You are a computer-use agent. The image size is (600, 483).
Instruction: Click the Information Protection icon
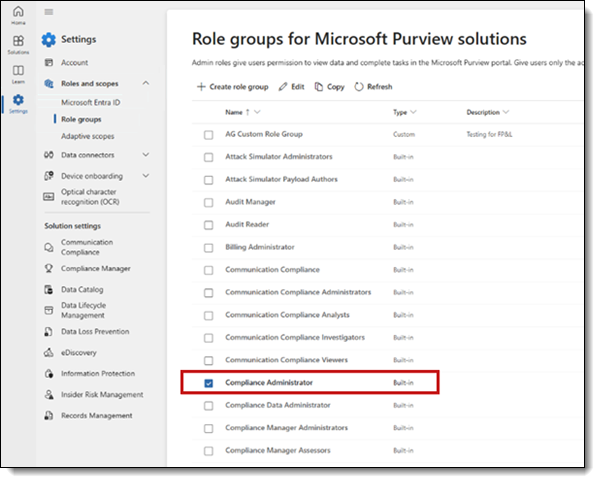coord(49,374)
